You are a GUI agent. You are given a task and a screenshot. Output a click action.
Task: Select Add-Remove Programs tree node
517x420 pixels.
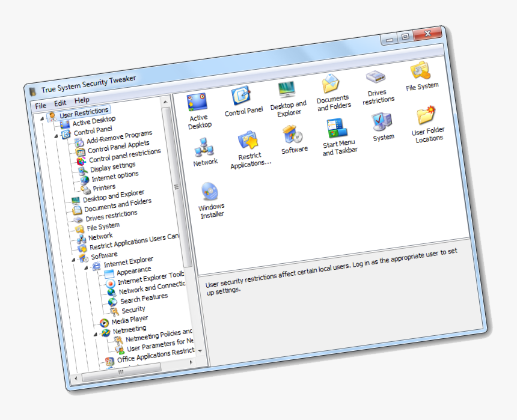click(119, 136)
